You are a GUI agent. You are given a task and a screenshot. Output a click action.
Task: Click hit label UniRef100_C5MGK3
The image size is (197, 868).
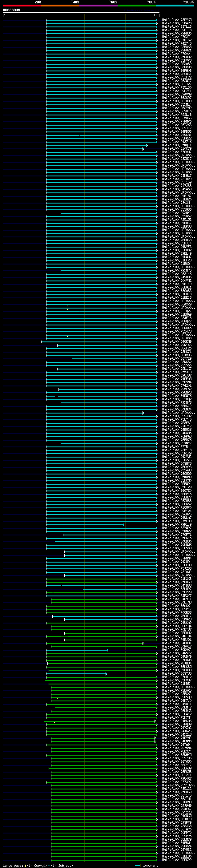click(x=177, y=619)
